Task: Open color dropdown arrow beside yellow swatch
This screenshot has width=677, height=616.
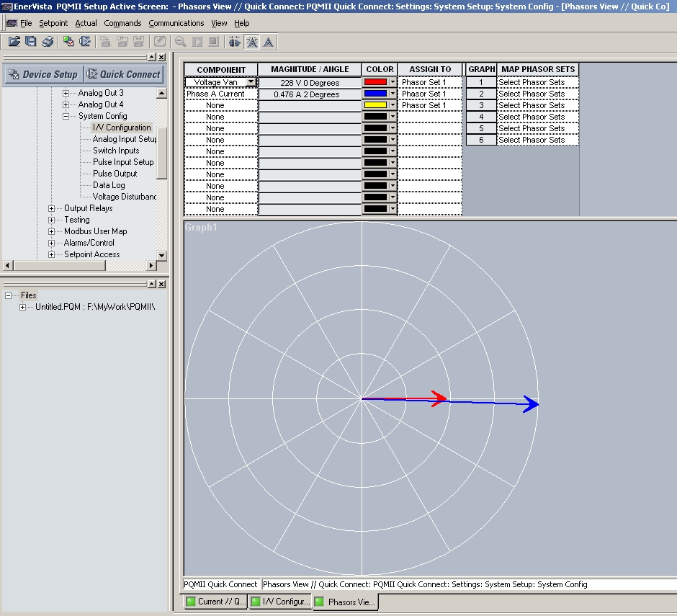Action: pyautogui.click(x=392, y=105)
